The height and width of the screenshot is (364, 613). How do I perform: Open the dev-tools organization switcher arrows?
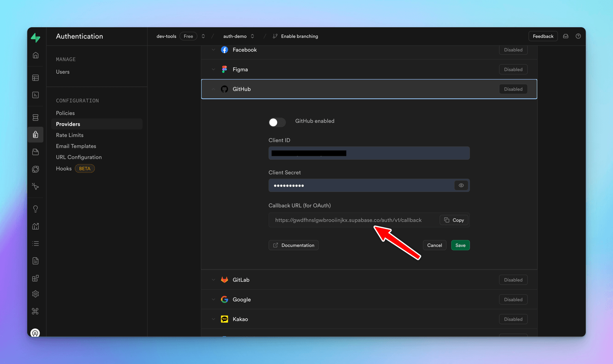coord(203,36)
